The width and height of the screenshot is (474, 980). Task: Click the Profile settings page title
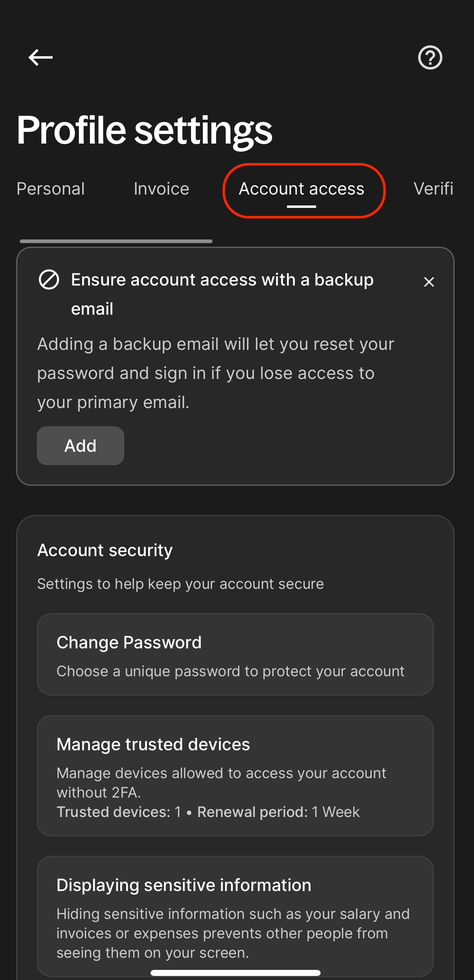coord(145,130)
